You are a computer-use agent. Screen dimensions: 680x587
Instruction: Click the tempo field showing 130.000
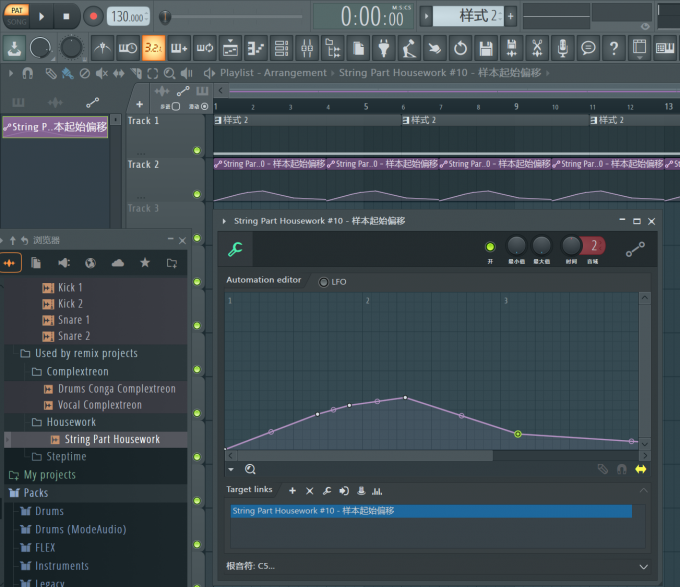click(x=128, y=16)
